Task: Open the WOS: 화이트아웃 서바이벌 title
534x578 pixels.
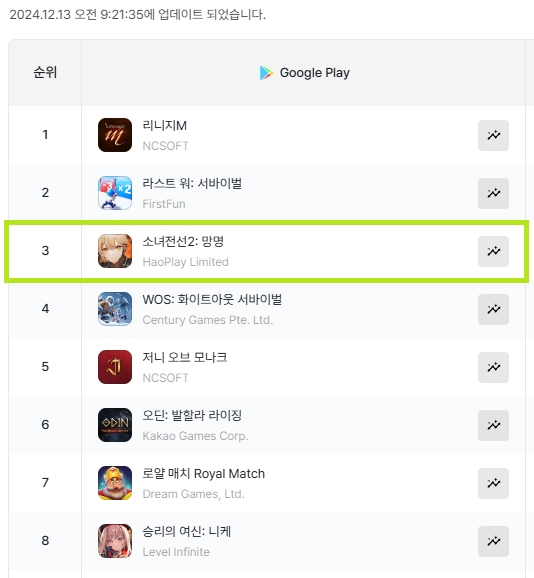Action: tap(212, 299)
